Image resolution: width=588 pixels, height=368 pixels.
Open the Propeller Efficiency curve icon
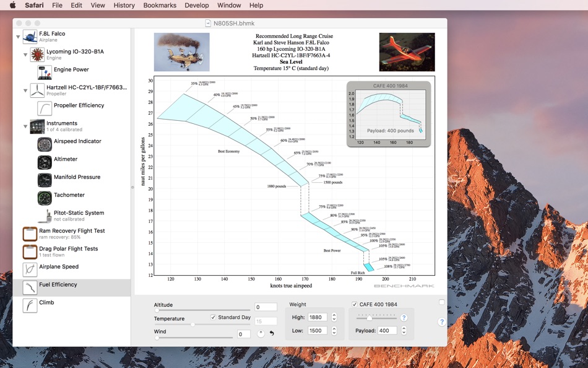(x=45, y=108)
